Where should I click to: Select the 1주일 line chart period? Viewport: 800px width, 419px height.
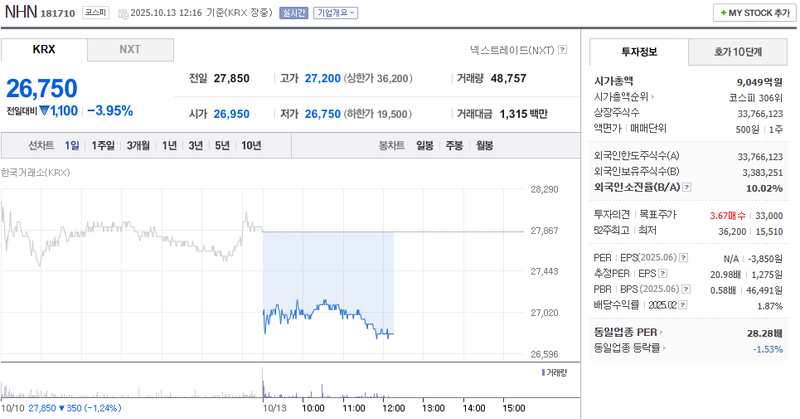[103, 146]
